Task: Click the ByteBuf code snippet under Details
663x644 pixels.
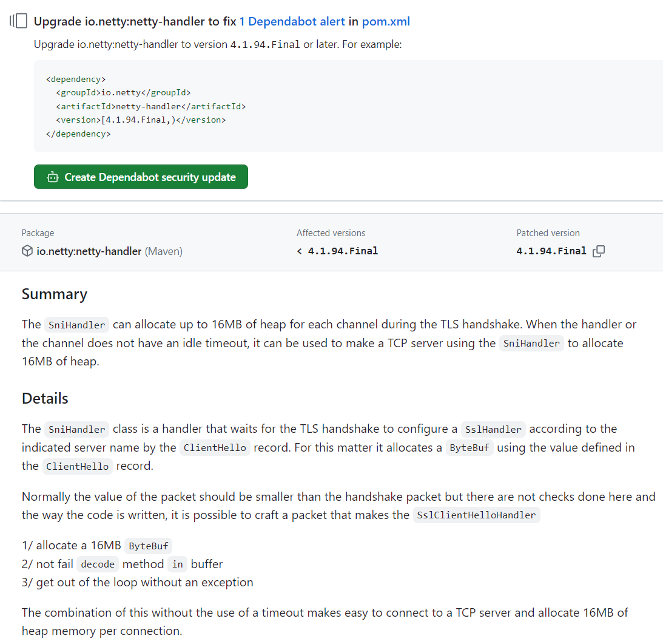Action: tap(469, 447)
